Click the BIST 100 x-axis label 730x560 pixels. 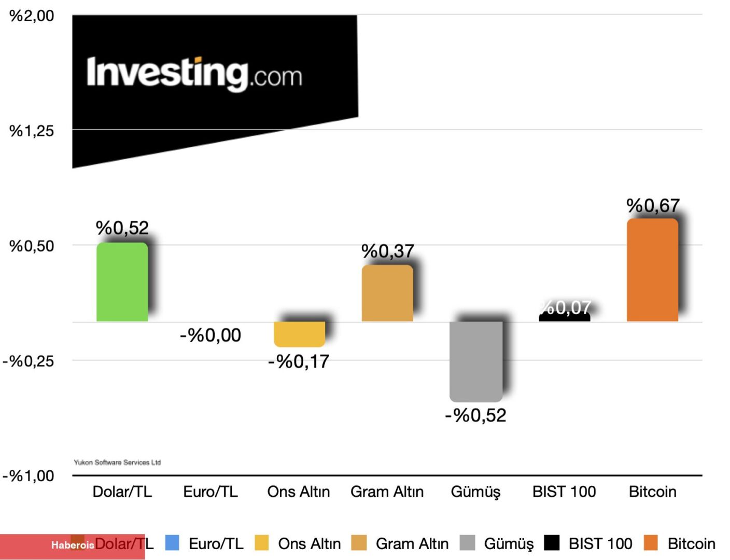tap(564, 492)
